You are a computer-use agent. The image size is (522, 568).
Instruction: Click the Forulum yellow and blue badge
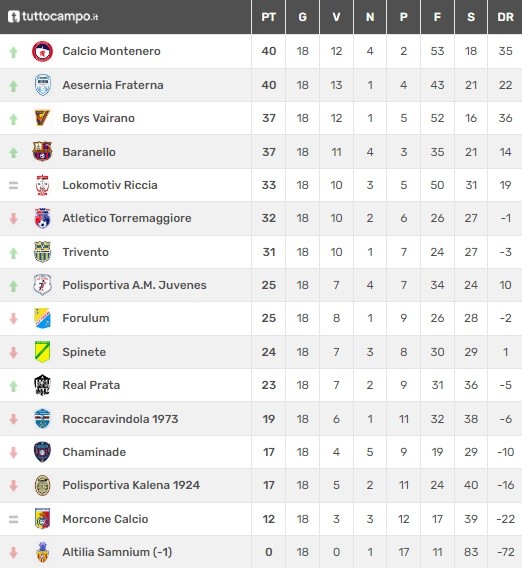click(42, 318)
